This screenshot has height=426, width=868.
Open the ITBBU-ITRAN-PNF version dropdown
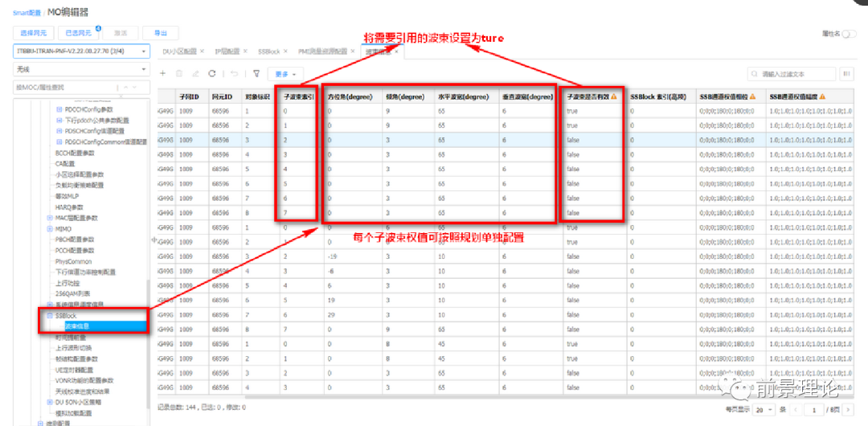coord(81,51)
